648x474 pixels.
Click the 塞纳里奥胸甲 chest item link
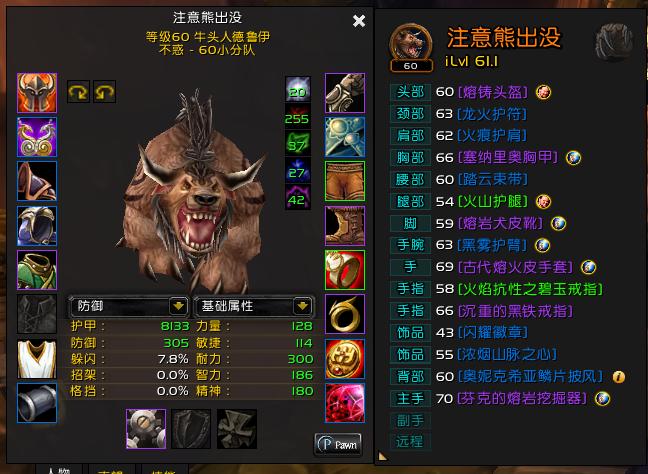coord(508,157)
